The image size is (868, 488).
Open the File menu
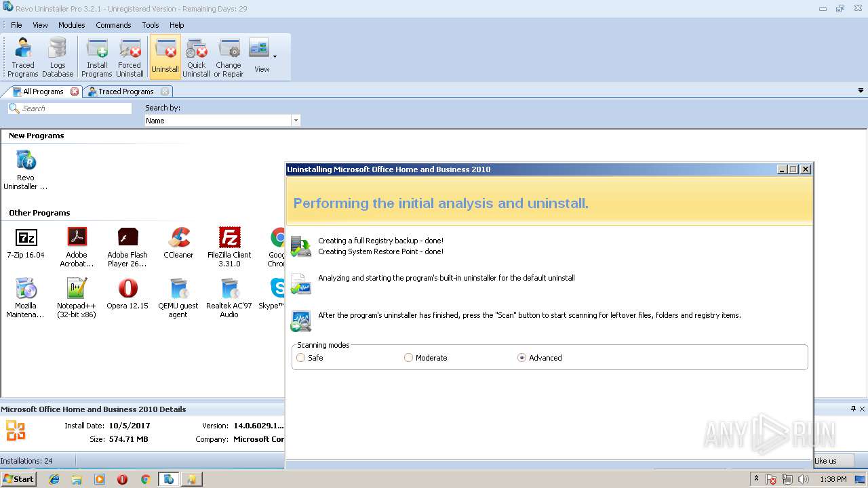click(16, 25)
